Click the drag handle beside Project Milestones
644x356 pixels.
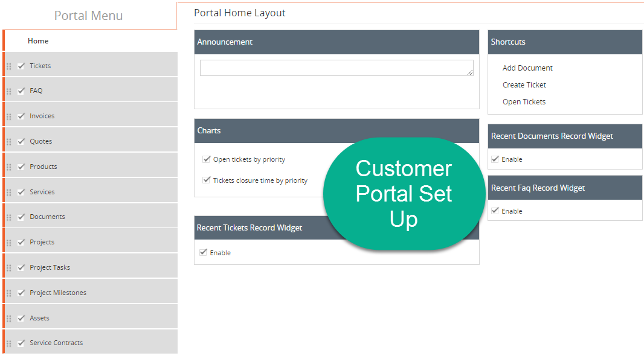pos(8,293)
